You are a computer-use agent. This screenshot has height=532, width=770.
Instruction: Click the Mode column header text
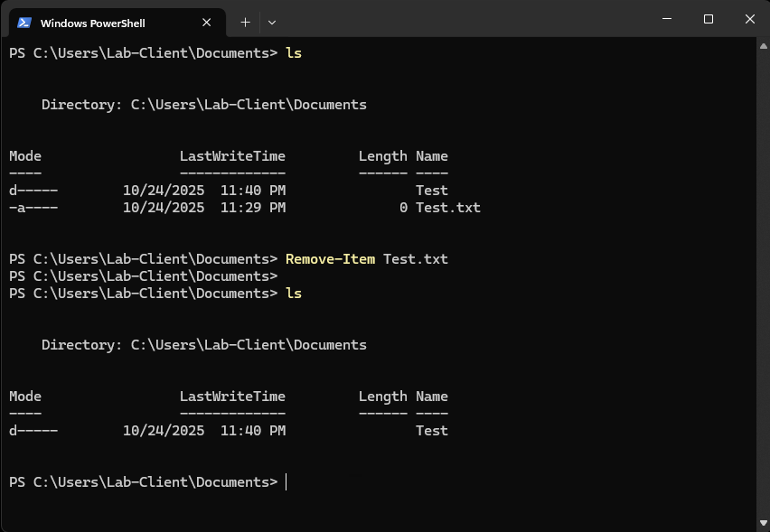[24, 155]
